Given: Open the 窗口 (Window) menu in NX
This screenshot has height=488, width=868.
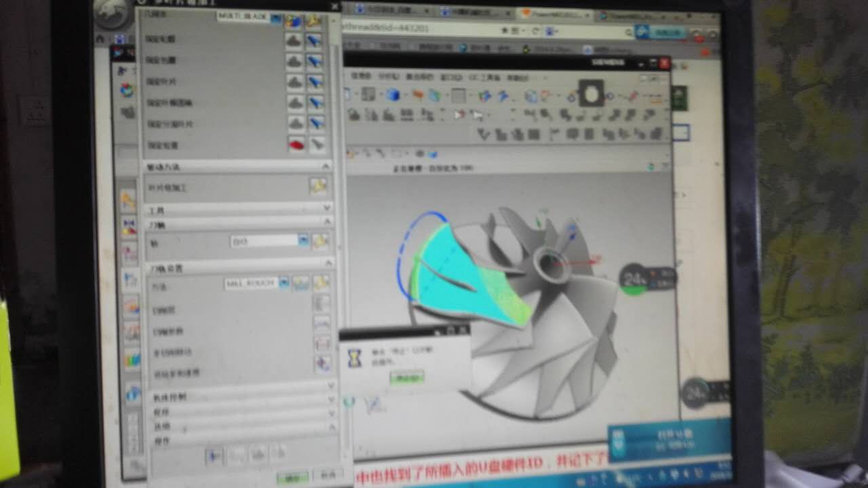Looking at the screenshot, I should coord(451,78).
